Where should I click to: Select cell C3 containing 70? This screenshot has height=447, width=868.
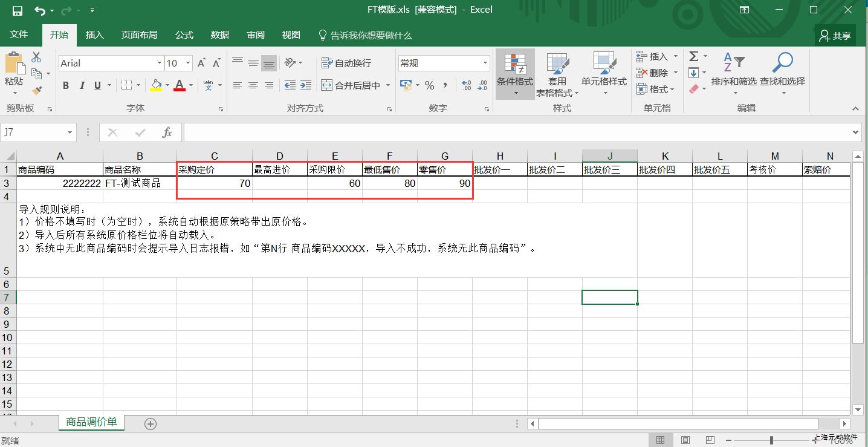pyautogui.click(x=215, y=183)
